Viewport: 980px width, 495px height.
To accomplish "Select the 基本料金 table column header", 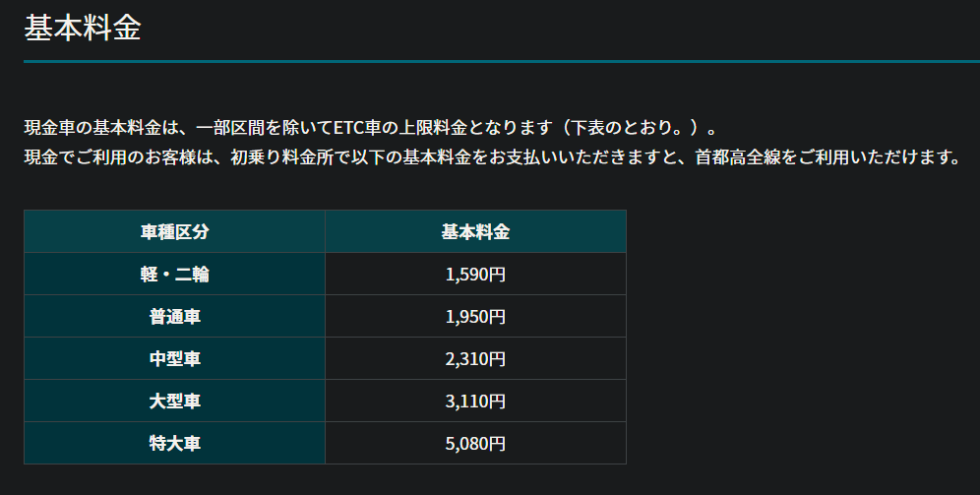I will tap(475, 232).
